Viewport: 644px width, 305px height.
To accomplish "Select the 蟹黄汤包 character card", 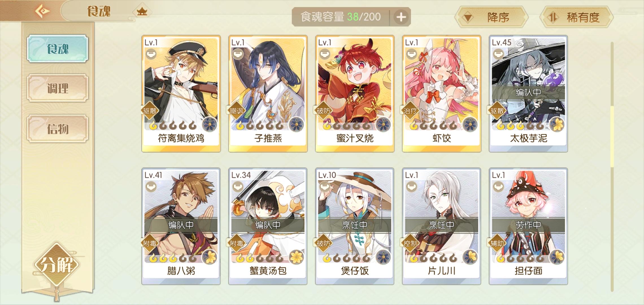I will point(268,226).
